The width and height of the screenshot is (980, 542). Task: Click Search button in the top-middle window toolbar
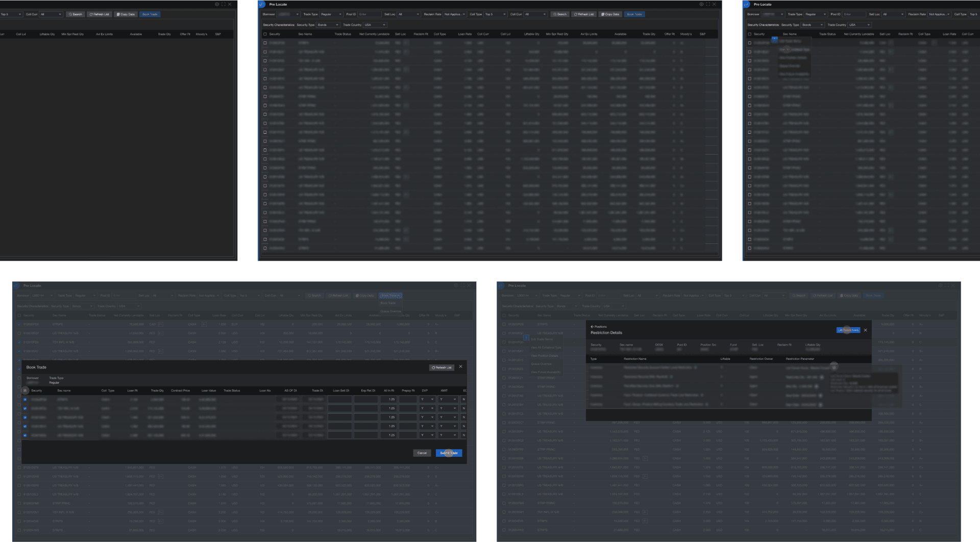(x=560, y=14)
